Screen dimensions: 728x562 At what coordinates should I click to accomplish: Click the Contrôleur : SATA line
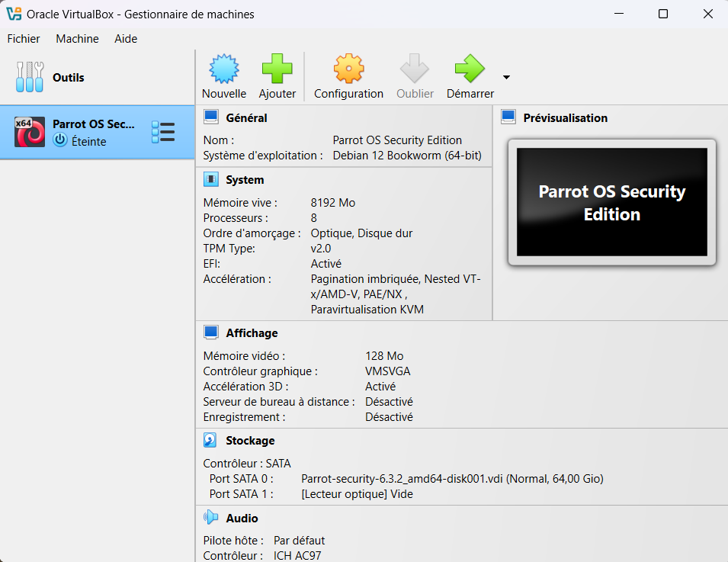pyautogui.click(x=247, y=463)
